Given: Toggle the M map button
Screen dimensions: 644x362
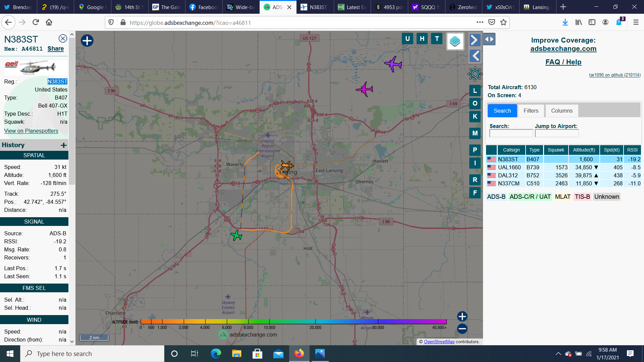Looking at the screenshot, I should [475, 133].
